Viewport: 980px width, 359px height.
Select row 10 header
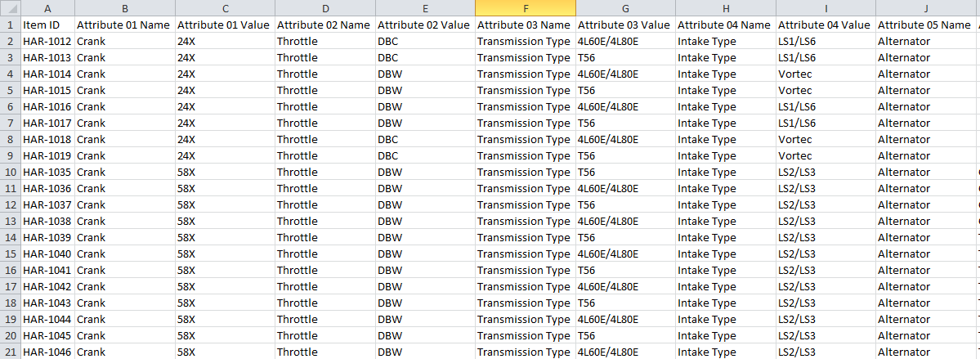(11, 172)
